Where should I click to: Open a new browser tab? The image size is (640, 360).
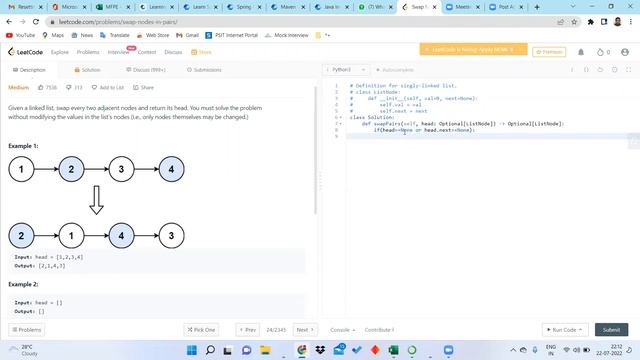tap(537, 7)
